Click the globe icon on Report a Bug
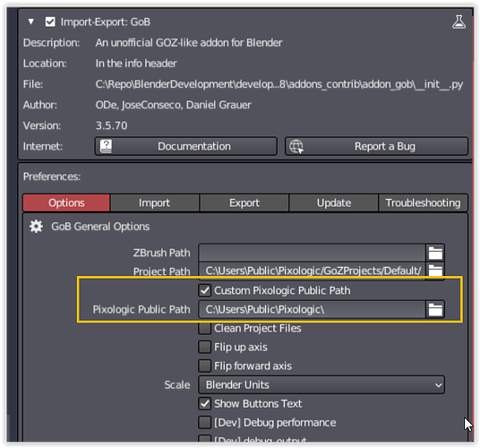This screenshot has height=448, width=480. (296, 146)
